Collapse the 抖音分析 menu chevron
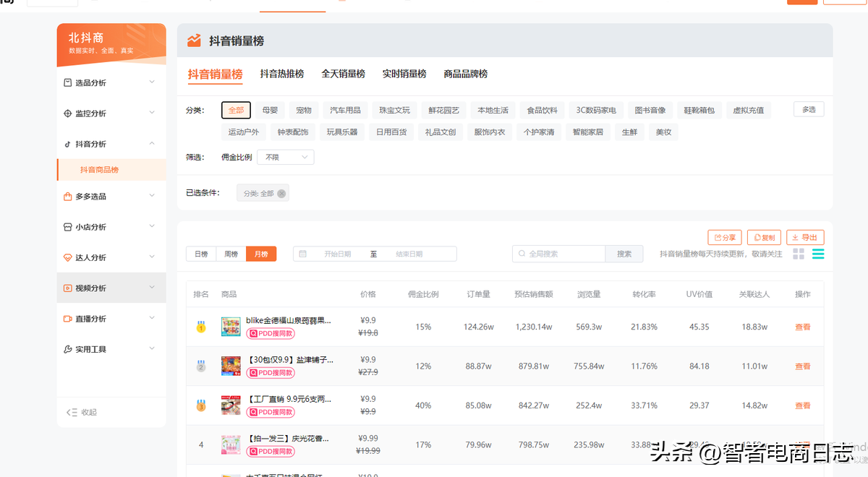 coord(152,143)
